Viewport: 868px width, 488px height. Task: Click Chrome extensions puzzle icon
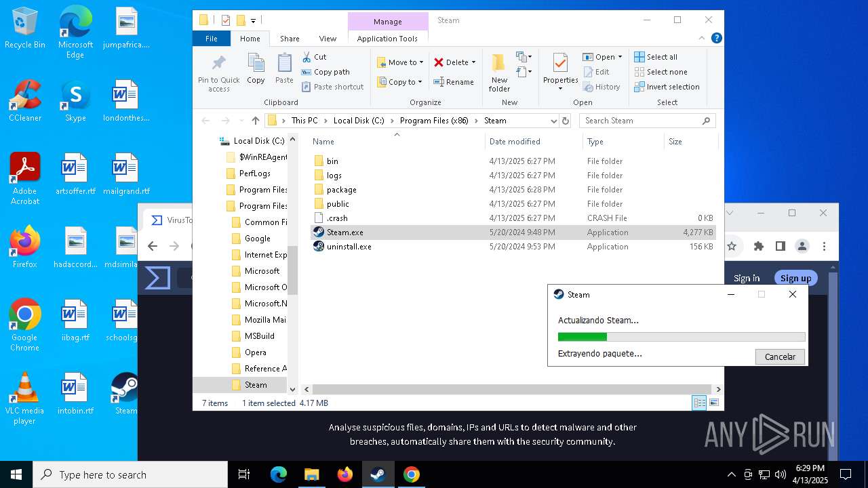pyautogui.click(x=759, y=246)
